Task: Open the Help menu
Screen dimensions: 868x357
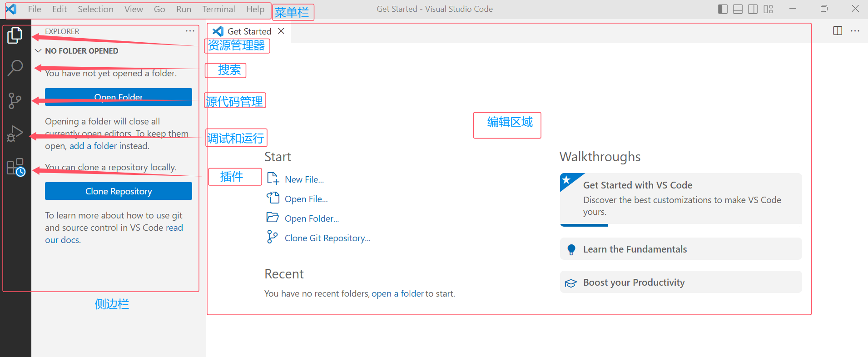Action: [x=255, y=9]
